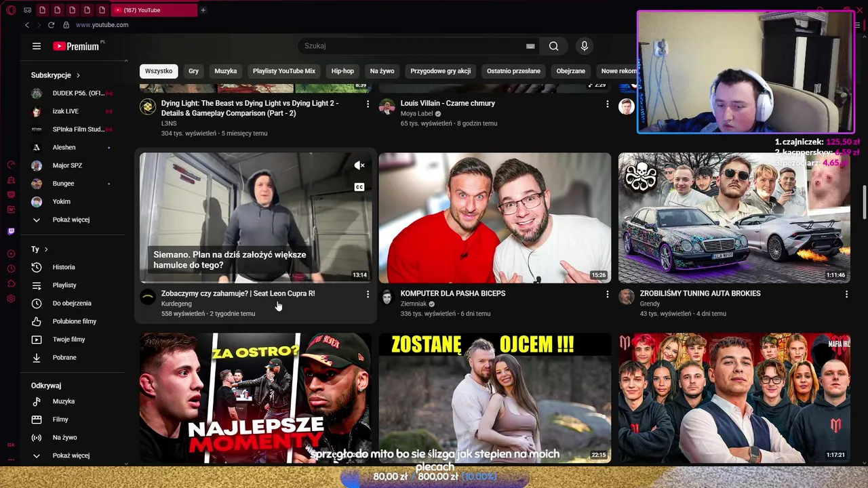Viewport: 868px width, 488px height.
Task: Expand Pokaż więcej under subscriptions
Action: pyautogui.click(x=72, y=220)
